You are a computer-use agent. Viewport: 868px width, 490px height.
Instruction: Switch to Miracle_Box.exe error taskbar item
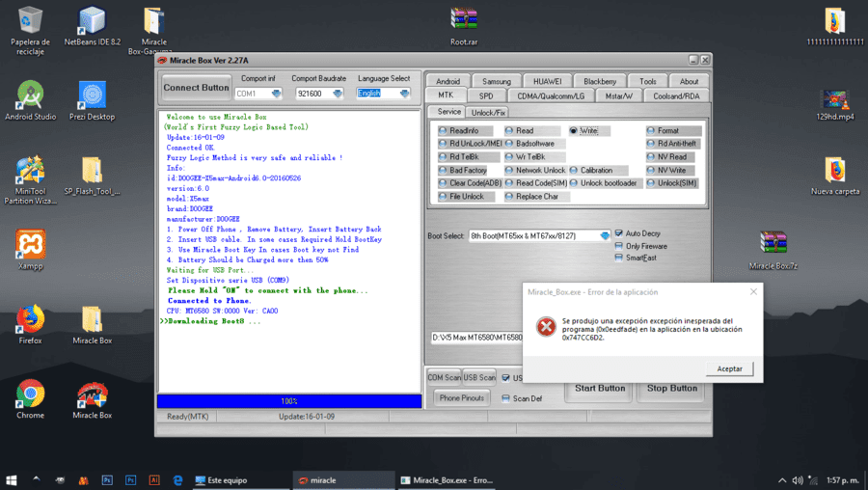click(x=448, y=480)
